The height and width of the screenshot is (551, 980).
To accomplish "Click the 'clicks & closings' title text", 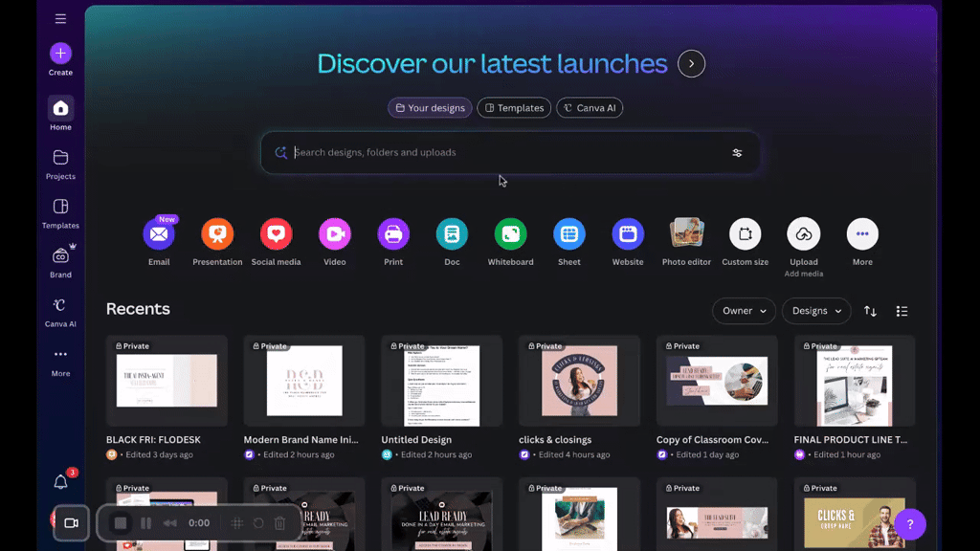I will tap(555, 440).
